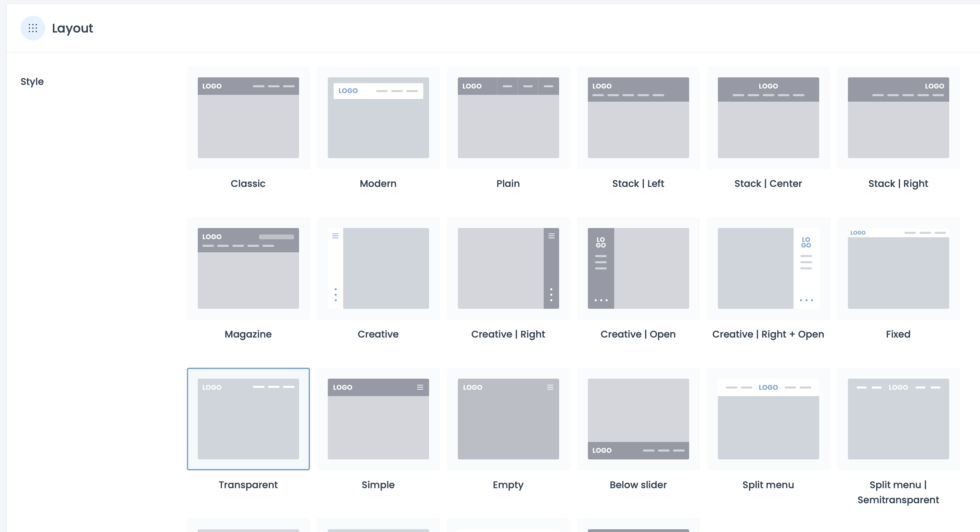
Task: Click the Stack | Left label
Action: [x=639, y=183]
